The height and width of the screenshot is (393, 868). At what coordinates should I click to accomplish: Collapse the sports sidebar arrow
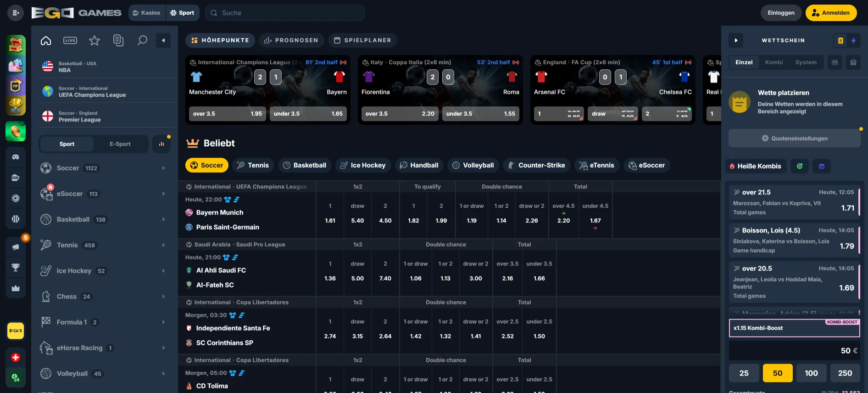[163, 40]
